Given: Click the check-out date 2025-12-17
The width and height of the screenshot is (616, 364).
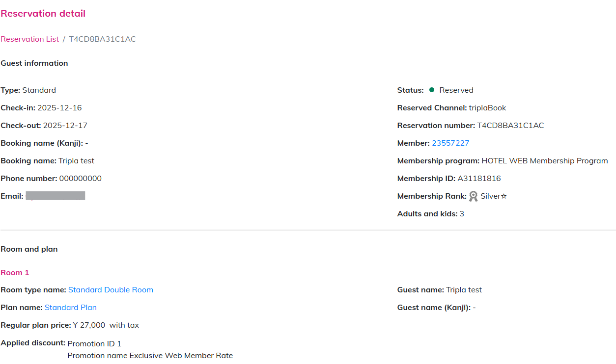Looking at the screenshot, I should [65, 126].
